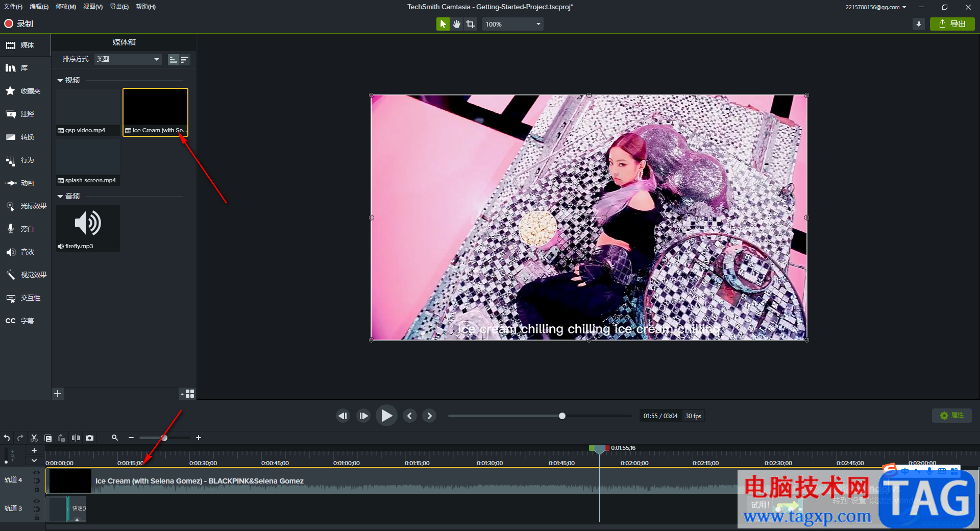This screenshot has width=980, height=531.
Task: Open the 排序方式 sort type dropdown
Action: pos(128,59)
